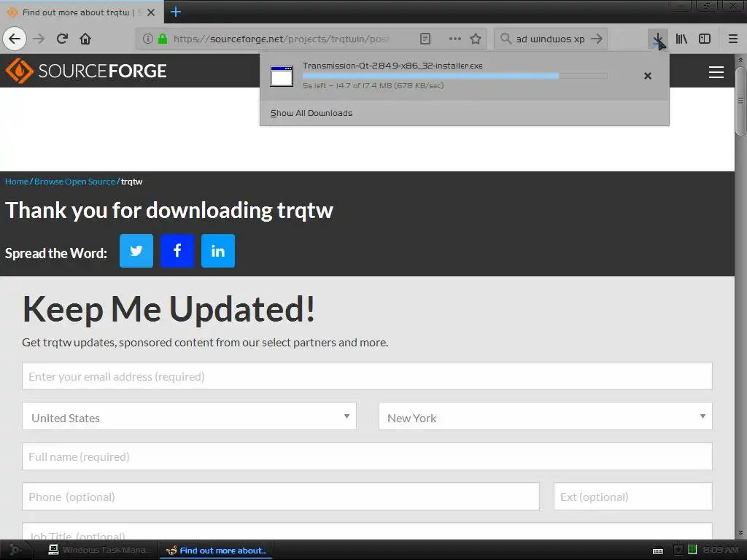The height and width of the screenshot is (560, 747).
Task: Click the Home breadcrumb link
Action: (x=17, y=182)
